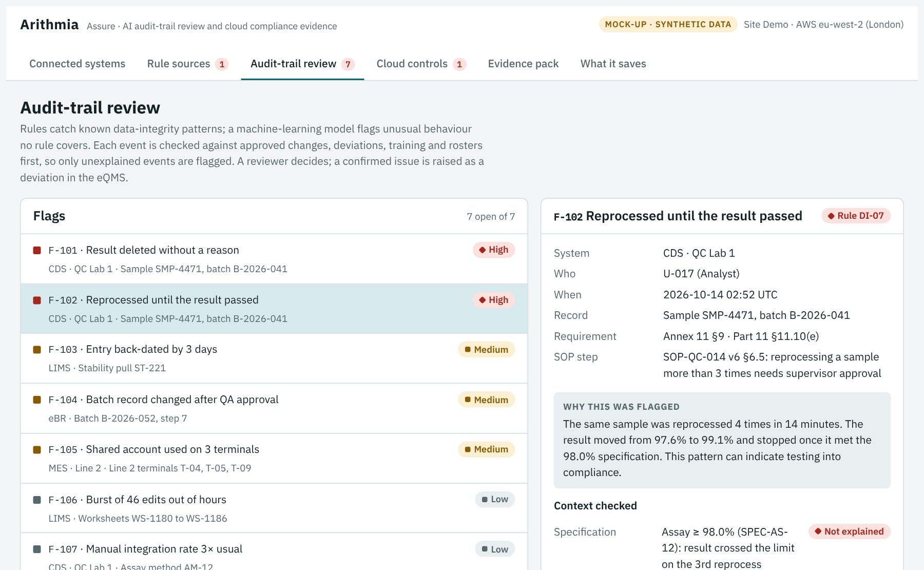The width and height of the screenshot is (924, 570).
Task: Open flag Shared account used on 3 terminals
Action: pyautogui.click(x=274, y=459)
